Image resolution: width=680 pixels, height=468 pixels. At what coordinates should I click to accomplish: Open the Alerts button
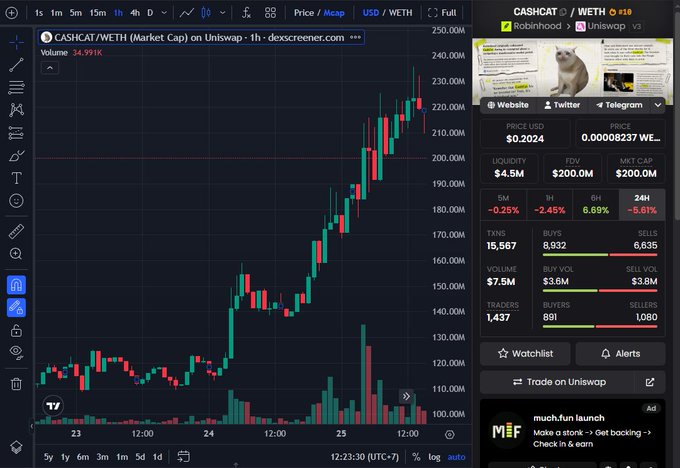point(620,353)
